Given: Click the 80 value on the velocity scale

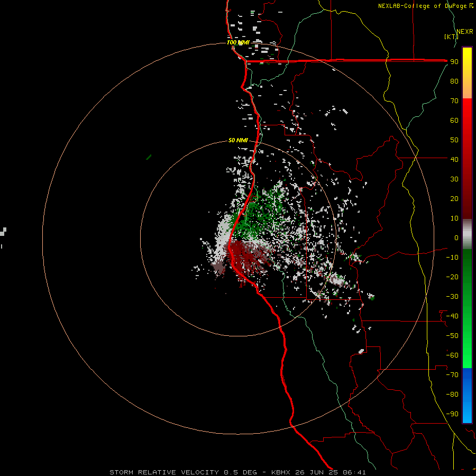Looking at the screenshot, I should click(x=454, y=81).
